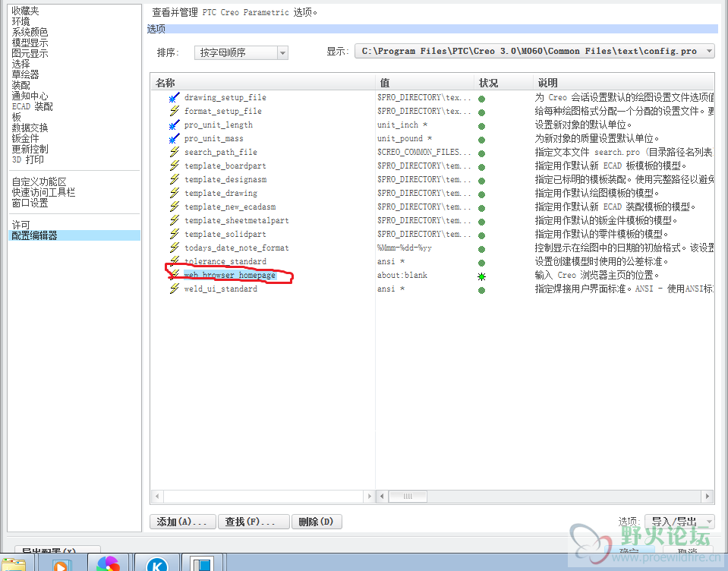Viewport: 728px width, 571px height.
Task: Select 许可 in the left panel
Action: coord(21,225)
